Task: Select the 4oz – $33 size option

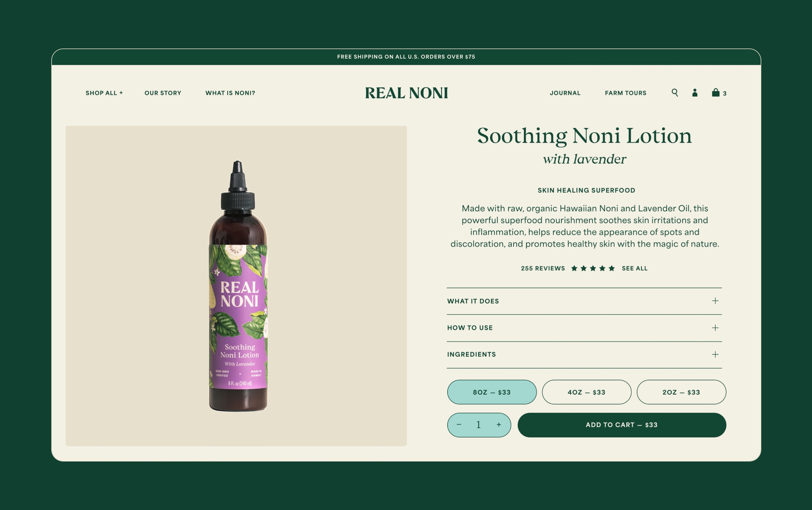Action: 586,392
